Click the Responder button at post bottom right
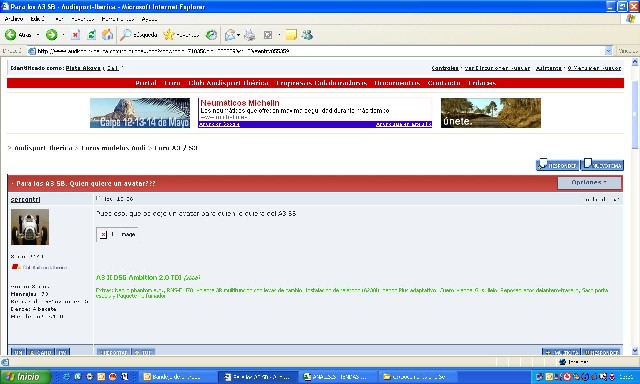640x384 pixels. (602, 352)
